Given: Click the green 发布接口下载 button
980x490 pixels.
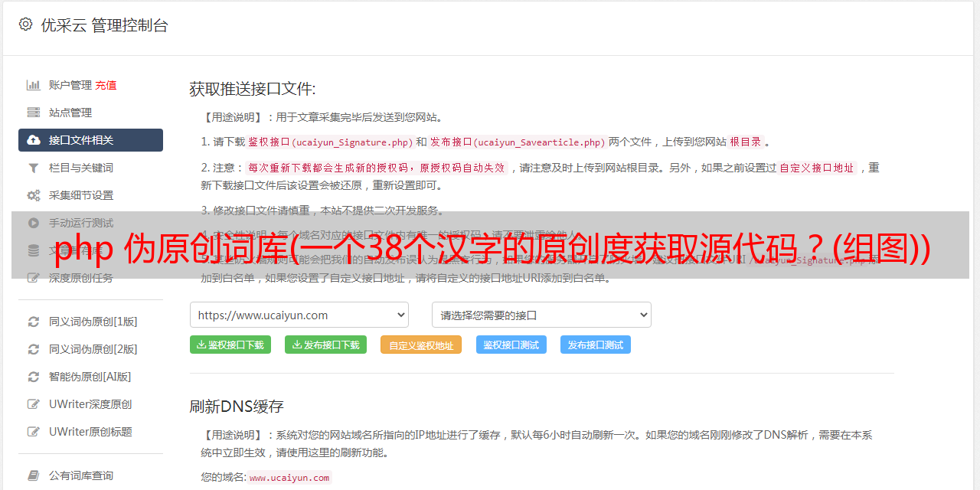Looking at the screenshot, I should pos(326,345).
